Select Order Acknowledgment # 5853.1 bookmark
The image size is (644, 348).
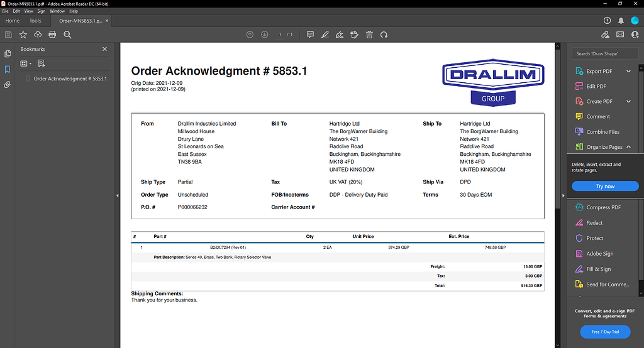pyautogui.click(x=70, y=79)
